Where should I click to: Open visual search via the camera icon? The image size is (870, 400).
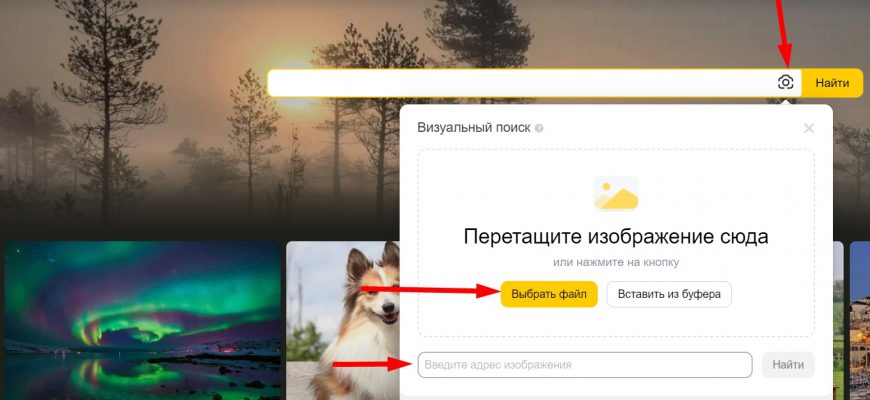(x=785, y=83)
